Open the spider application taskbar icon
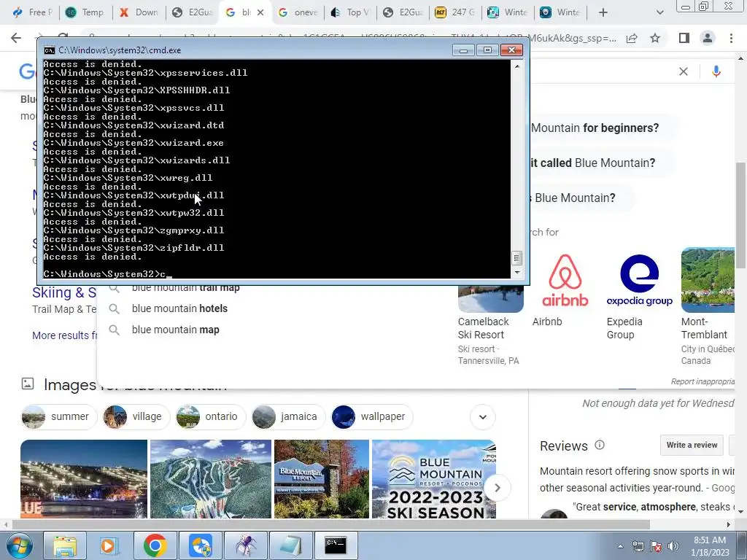The height and width of the screenshot is (560, 747). [245, 545]
